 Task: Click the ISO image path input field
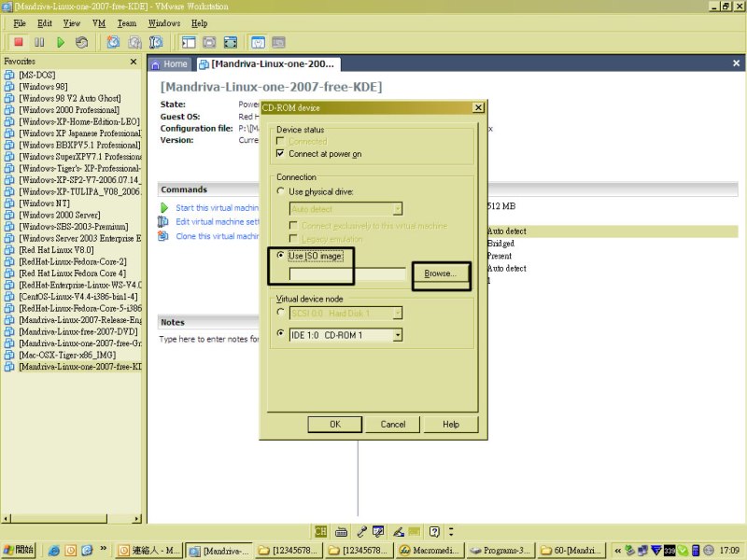[347, 273]
